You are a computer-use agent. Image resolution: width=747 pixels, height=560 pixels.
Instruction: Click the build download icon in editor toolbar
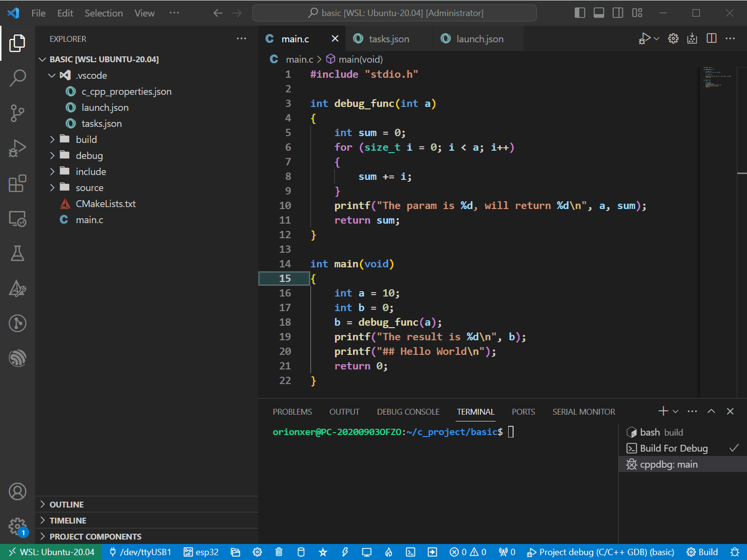point(692,38)
